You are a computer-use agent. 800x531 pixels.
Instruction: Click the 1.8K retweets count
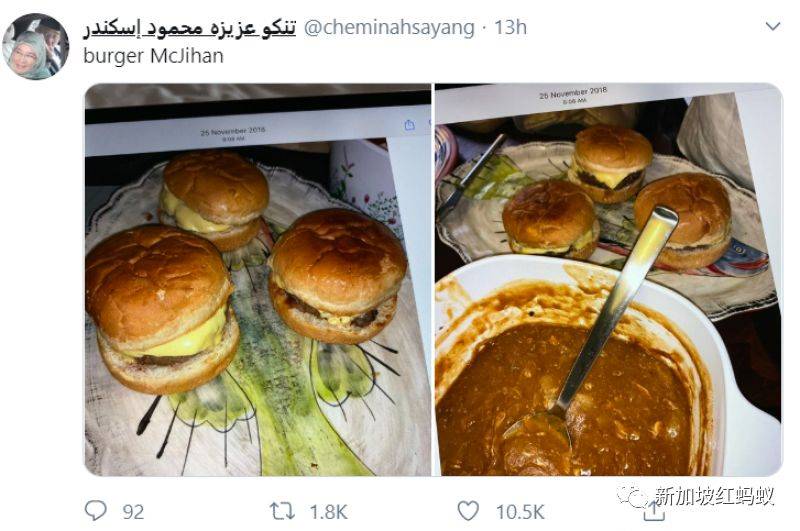tap(328, 512)
